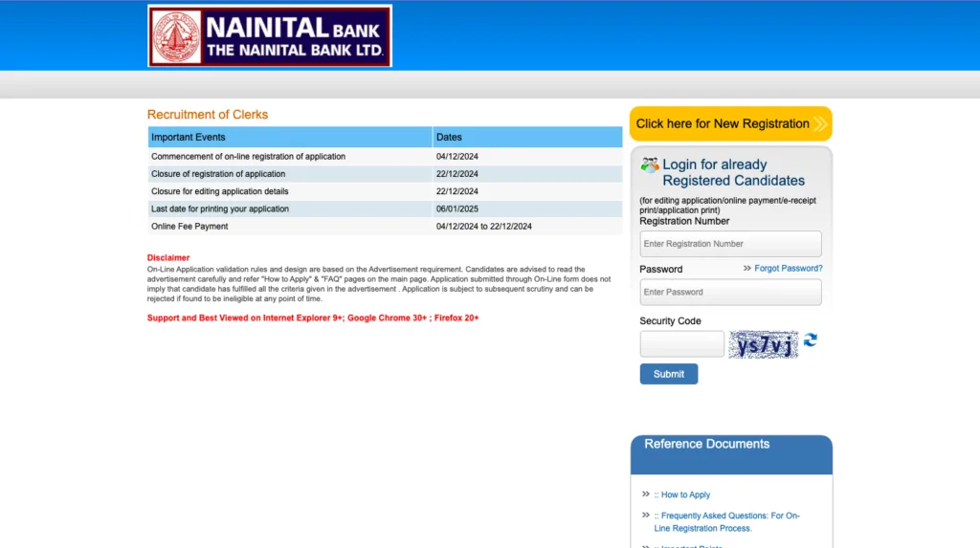This screenshot has height=548, width=980.
Task: Select Last date for printing your application
Action: point(220,208)
